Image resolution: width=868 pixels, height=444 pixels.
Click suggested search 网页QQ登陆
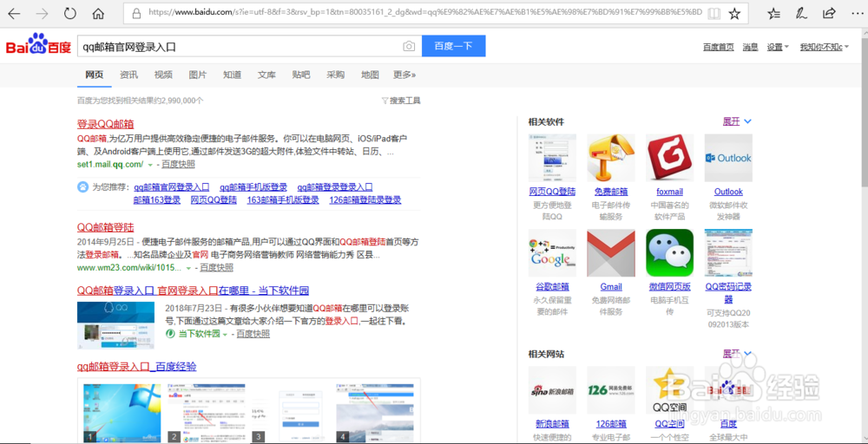214,200
